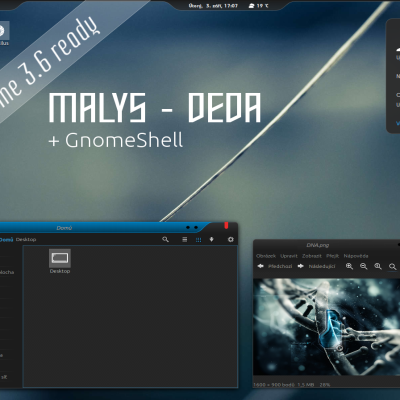Switch file manager to grid icon view
The height and width of the screenshot is (400, 400).
198,240
